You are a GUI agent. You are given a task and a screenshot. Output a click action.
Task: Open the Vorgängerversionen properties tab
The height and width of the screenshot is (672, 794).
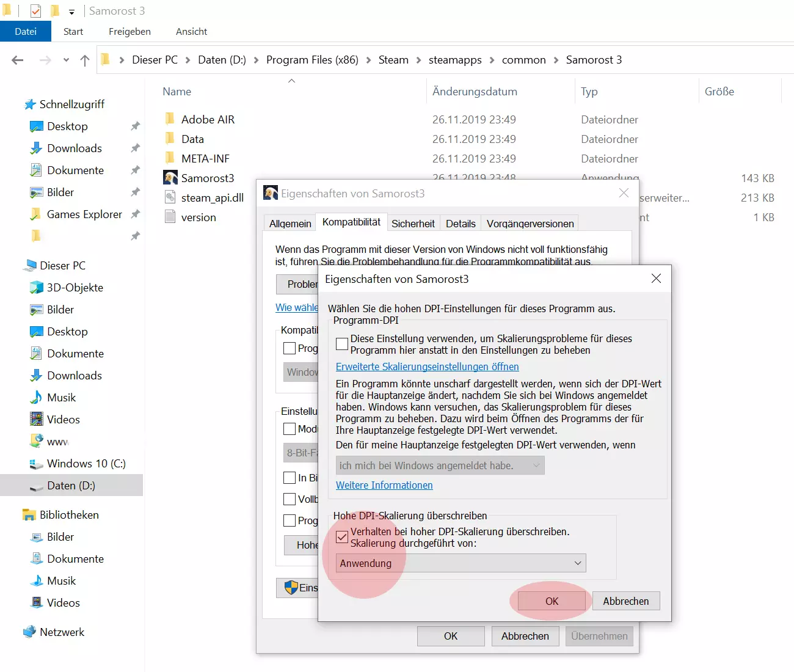[530, 224]
